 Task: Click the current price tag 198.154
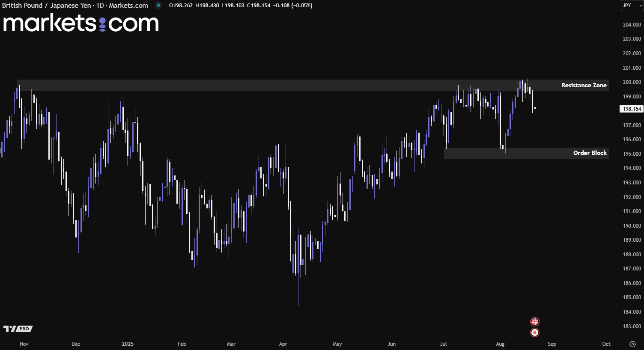[x=632, y=109]
